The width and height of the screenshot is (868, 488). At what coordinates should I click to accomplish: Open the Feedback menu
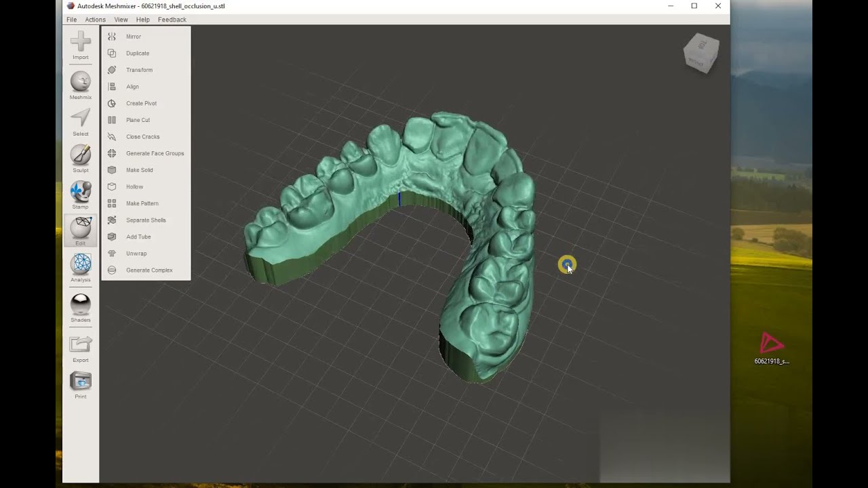[172, 20]
